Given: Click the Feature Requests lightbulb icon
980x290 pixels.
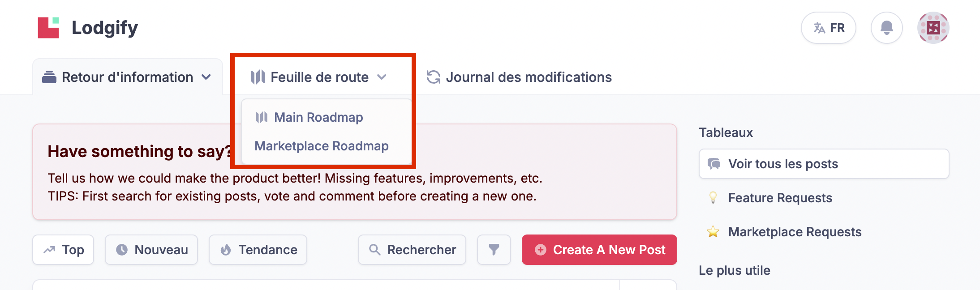Looking at the screenshot, I should pos(713,198).
